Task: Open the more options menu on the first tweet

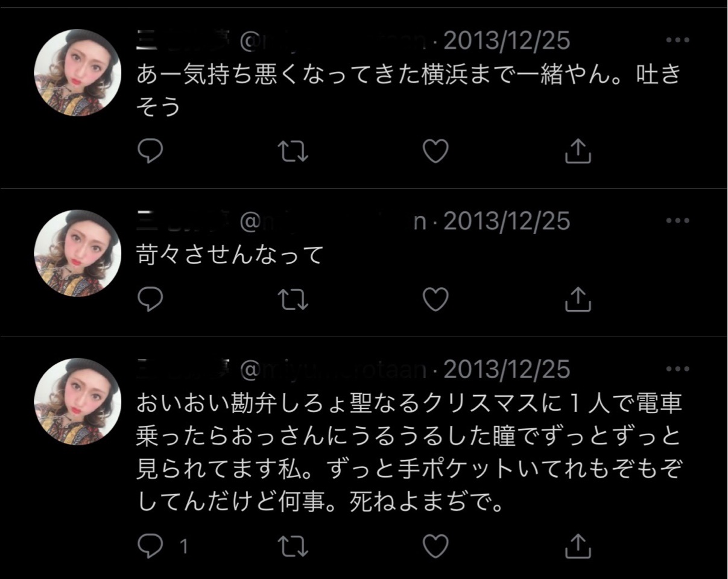Action: click(679, 39)
